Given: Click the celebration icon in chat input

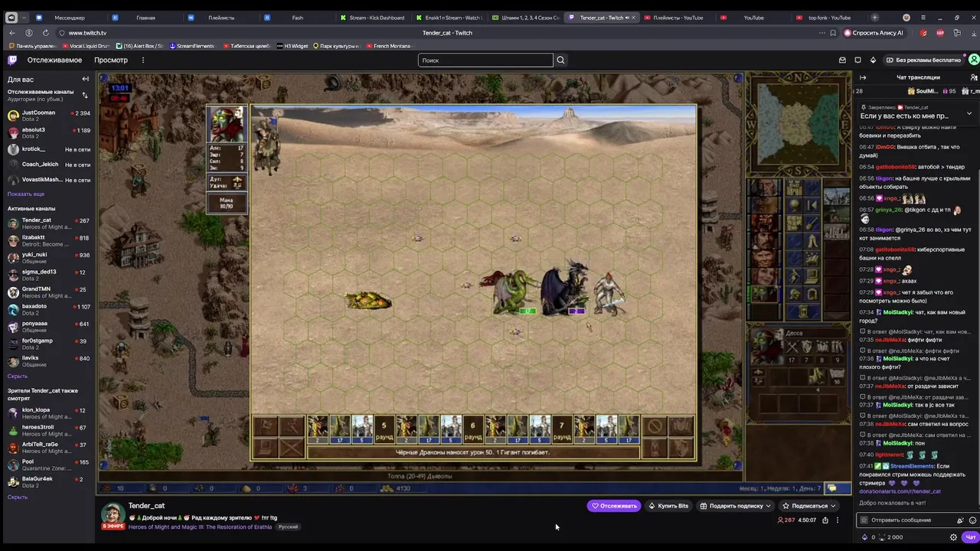Looking at the screenshot, I should click(960, 520).
